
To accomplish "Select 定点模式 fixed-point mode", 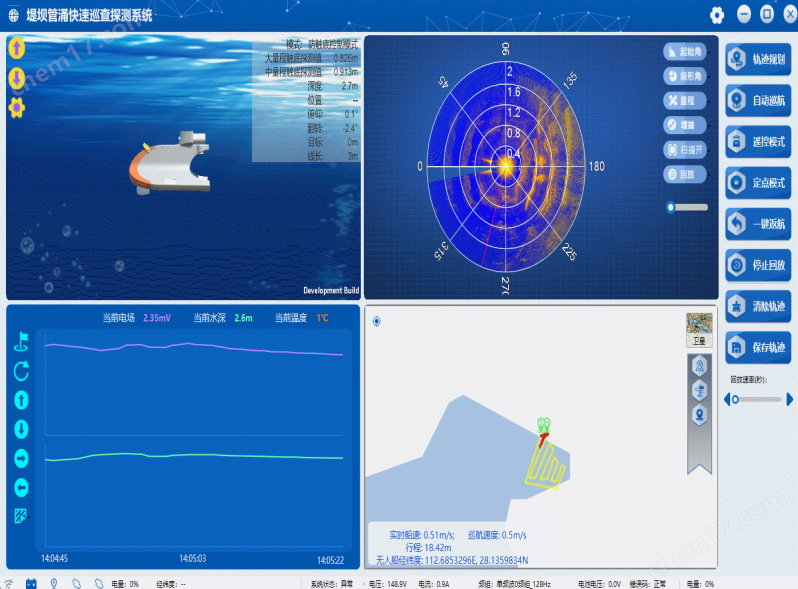I will click(758, 183).
